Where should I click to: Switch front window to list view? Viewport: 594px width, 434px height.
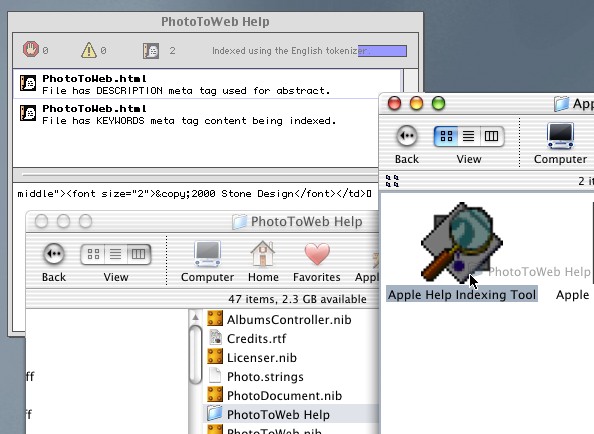(x=469, y=136)
